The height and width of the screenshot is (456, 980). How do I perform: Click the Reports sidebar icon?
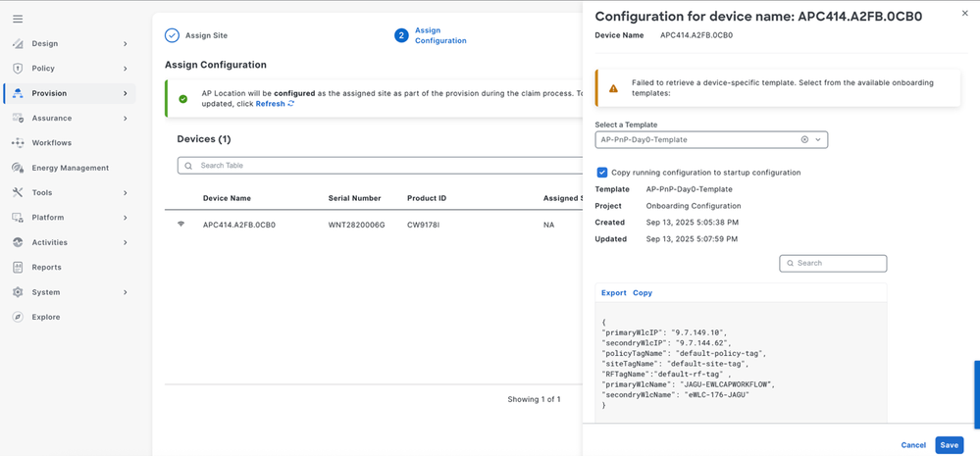coord(18,268)
